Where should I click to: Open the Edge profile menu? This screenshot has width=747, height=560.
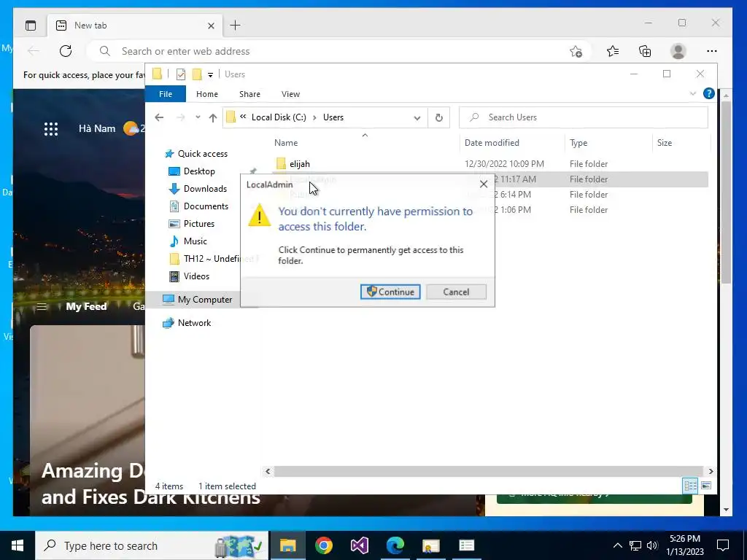(x=678, y=51)
